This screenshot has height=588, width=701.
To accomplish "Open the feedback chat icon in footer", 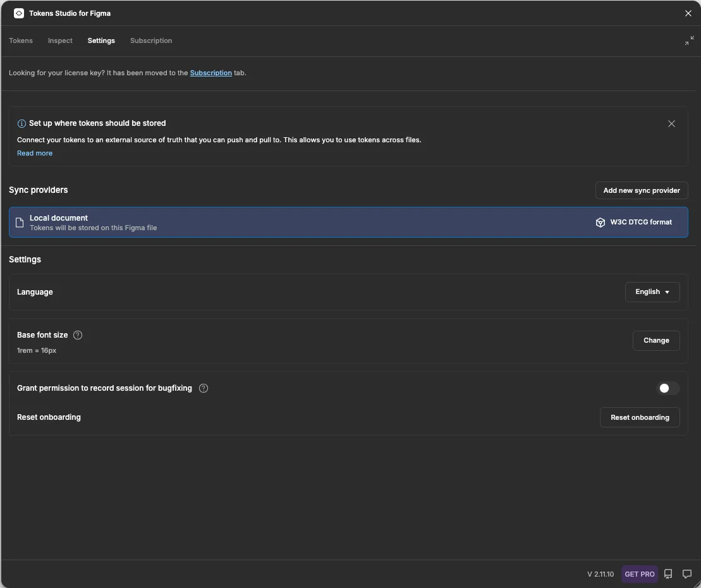I will click(687, 573).
